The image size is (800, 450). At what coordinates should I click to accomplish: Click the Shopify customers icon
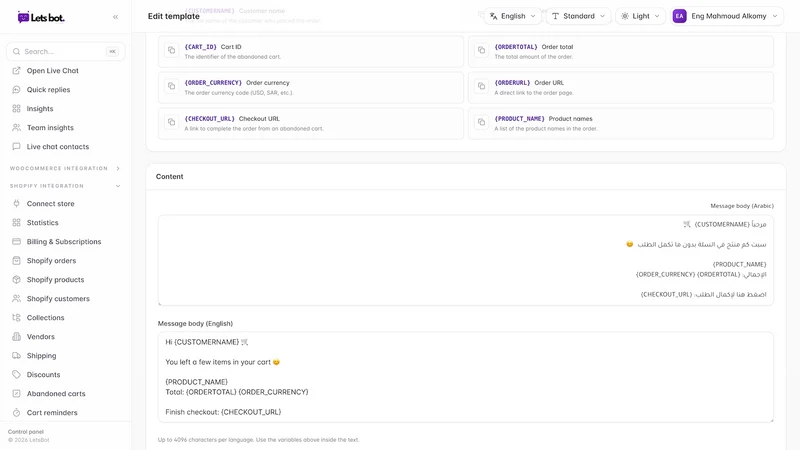[x=16, y=298]
